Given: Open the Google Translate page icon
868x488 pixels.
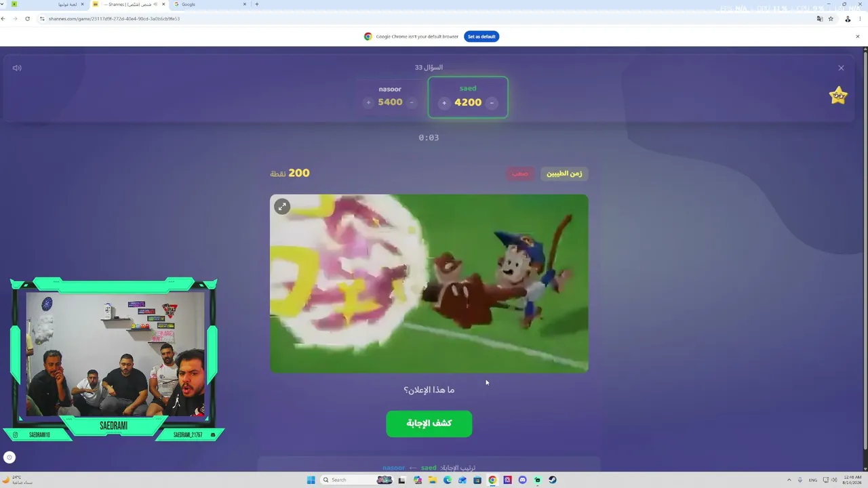Looking at the screenshot, I should pyautogui.click(x=820, y=19).
